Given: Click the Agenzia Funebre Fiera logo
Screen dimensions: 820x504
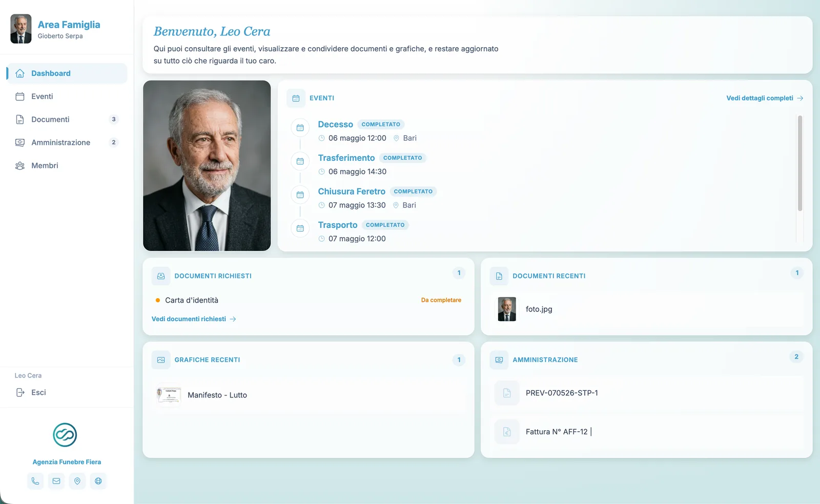Looking at the screenshot, I should [65, 435].
